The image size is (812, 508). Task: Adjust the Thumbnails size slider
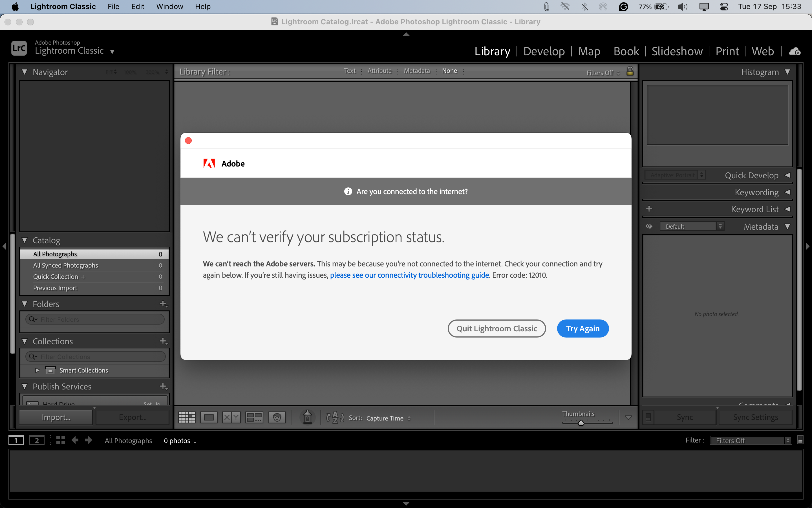click(x=581, y=423)
